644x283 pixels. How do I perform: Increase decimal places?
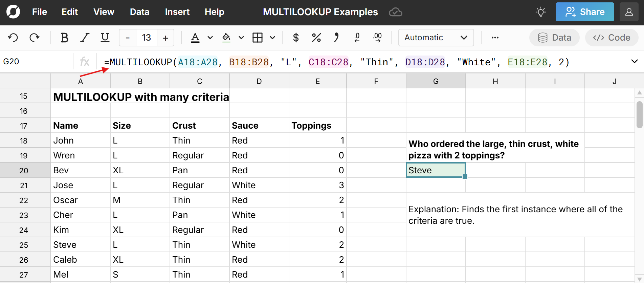(377, 38)
